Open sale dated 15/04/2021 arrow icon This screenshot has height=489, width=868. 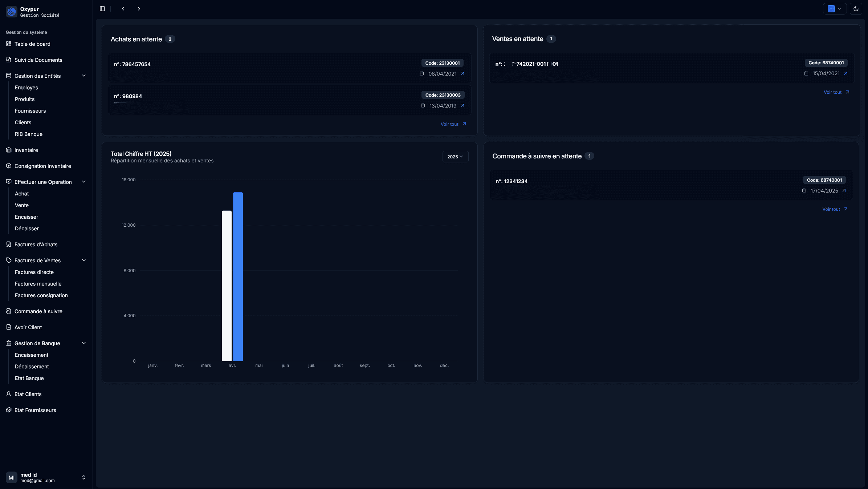pyautogui.click(x=846, y=73)
